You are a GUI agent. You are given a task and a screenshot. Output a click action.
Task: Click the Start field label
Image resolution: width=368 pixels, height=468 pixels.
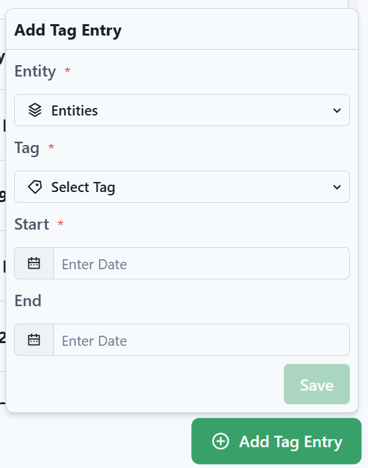(x=32, y=224)
